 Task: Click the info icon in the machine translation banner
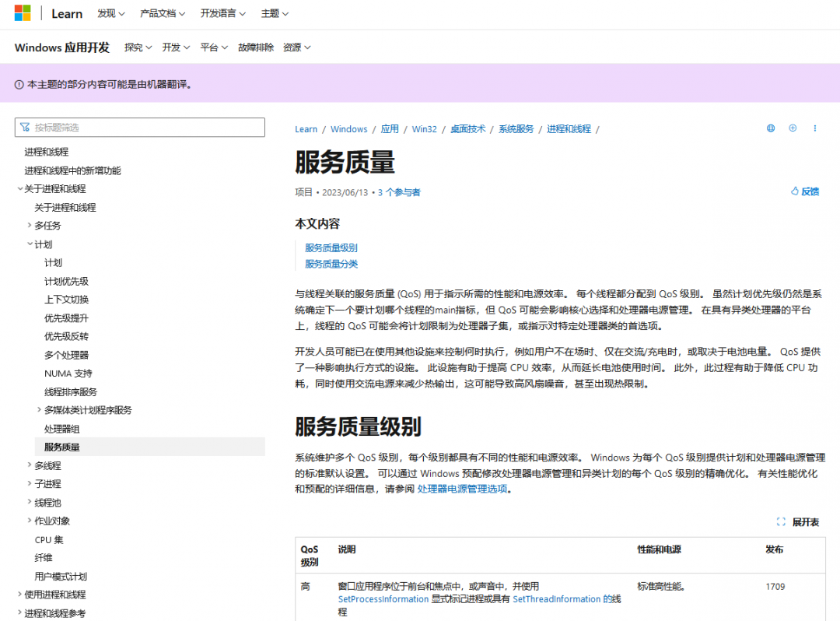coord(19,84)
